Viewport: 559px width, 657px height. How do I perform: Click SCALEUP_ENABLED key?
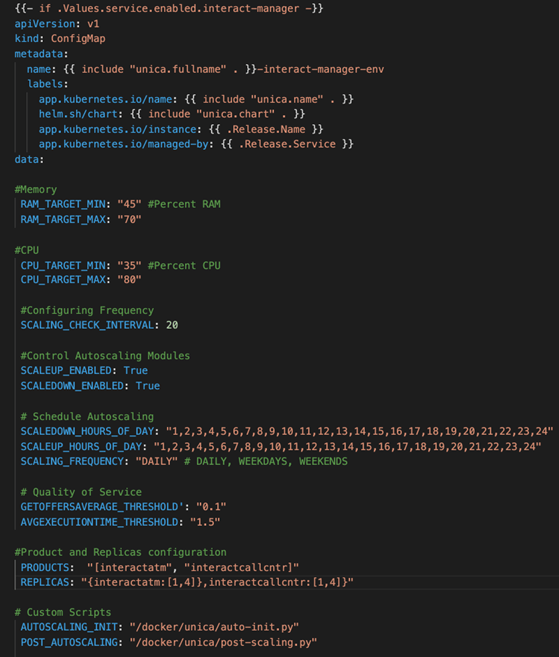click(x=66, y=370)
